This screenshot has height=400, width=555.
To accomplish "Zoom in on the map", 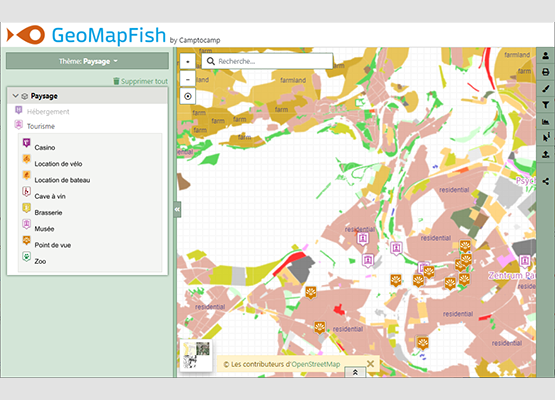I will click(188, 61).
